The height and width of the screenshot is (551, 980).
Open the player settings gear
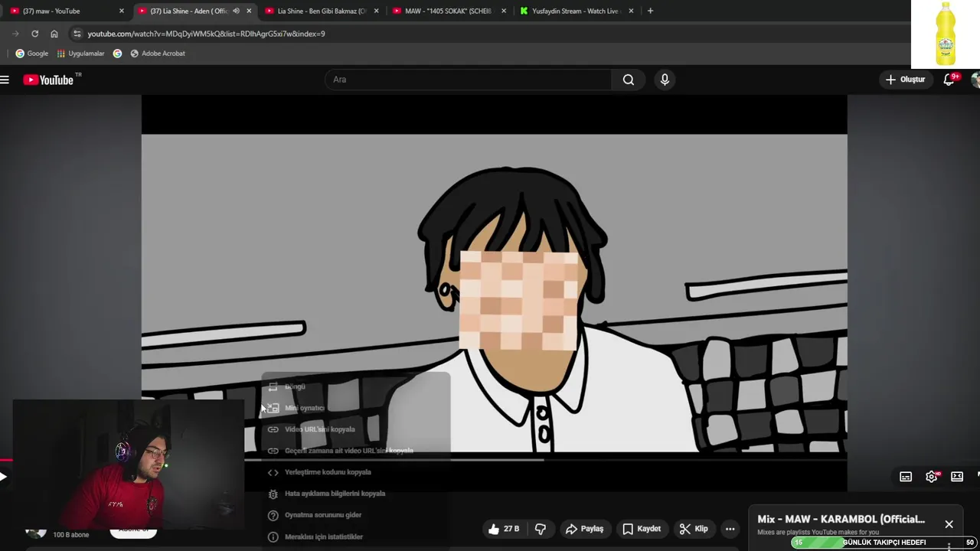pyautogui.click(x=932, y=477)
